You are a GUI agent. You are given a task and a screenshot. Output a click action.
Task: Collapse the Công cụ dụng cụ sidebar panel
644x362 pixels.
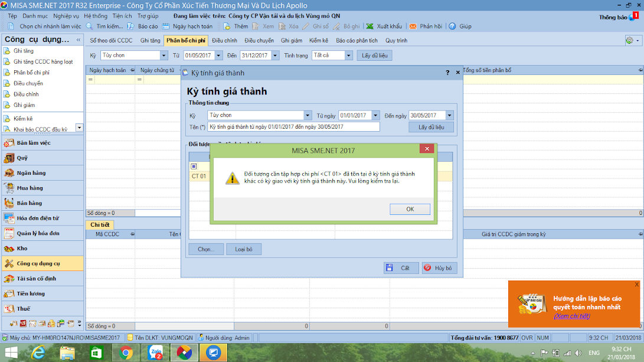click(79, 40)
